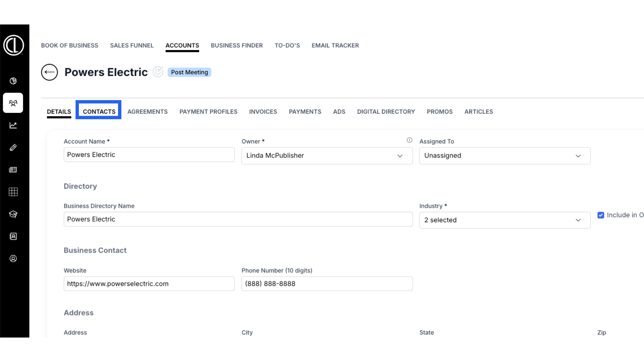Screen dimensions: 644x362
Task: Click the Post Meeting status badge
Action: 189,72
